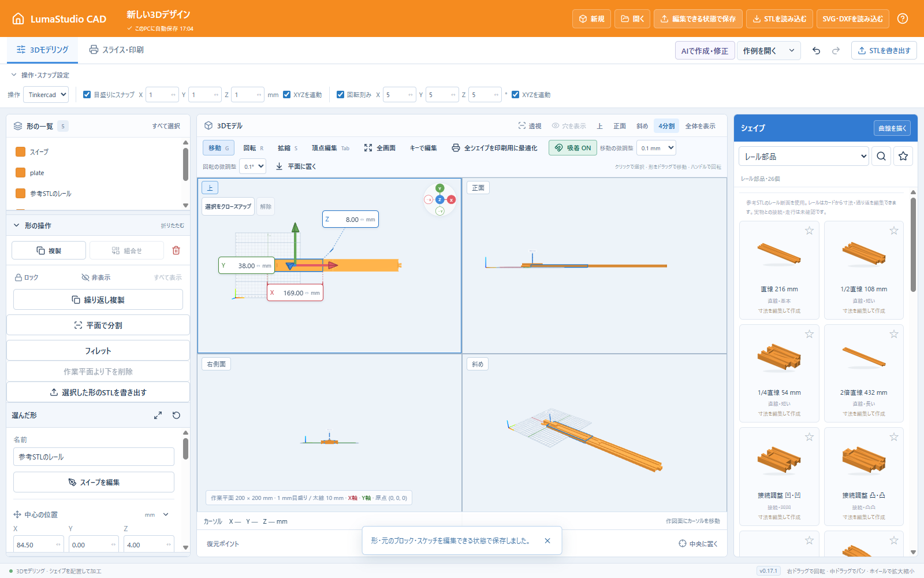Screen dimensions: 924x578
Task: Click the red trash delete icon
Action: coord(176,250)
